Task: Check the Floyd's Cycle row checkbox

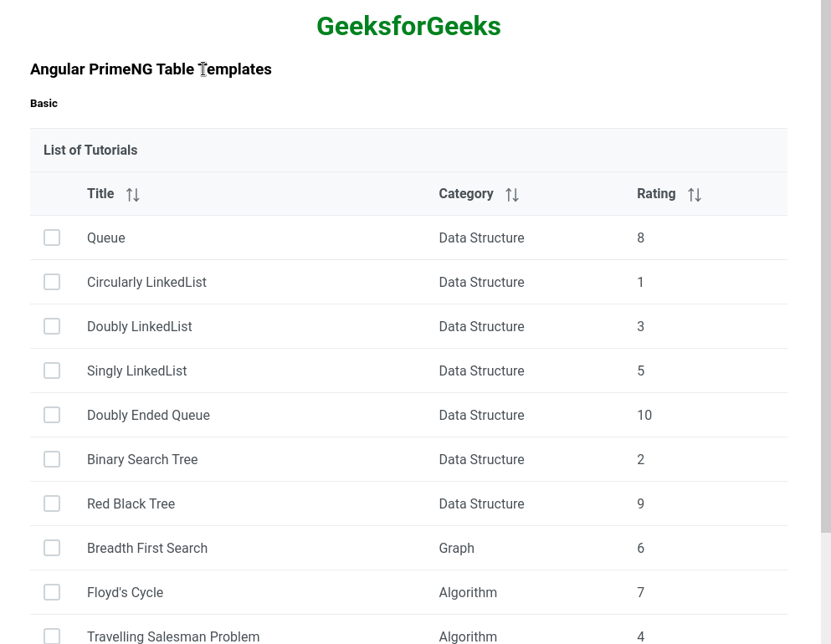Action: click(52, 592)
